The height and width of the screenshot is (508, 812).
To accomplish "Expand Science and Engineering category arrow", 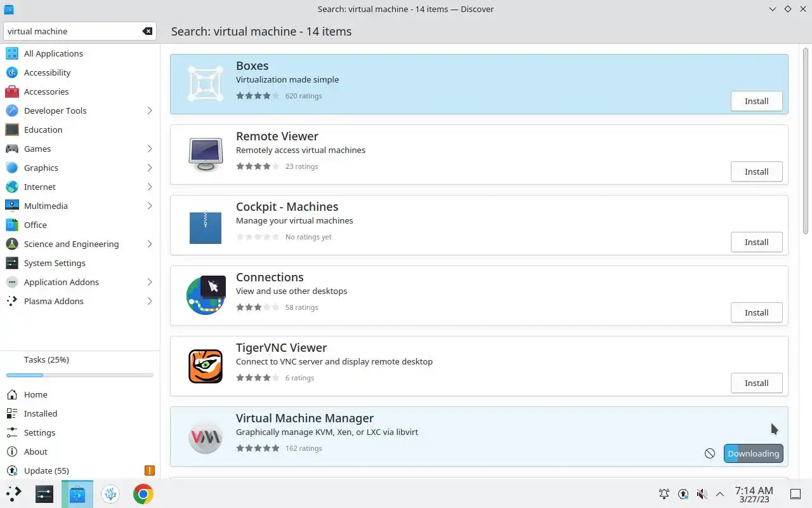I will [150, 244].
